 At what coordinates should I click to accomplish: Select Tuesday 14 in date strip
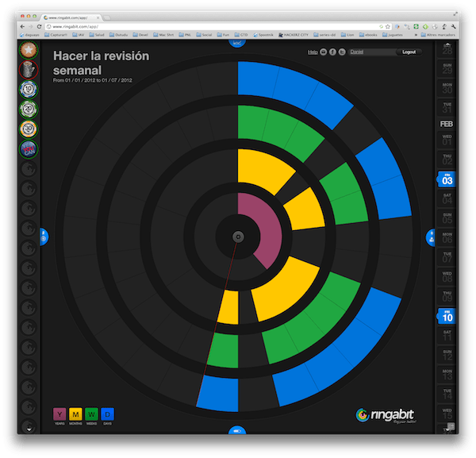pyautogui.click(x=447, y=394)
